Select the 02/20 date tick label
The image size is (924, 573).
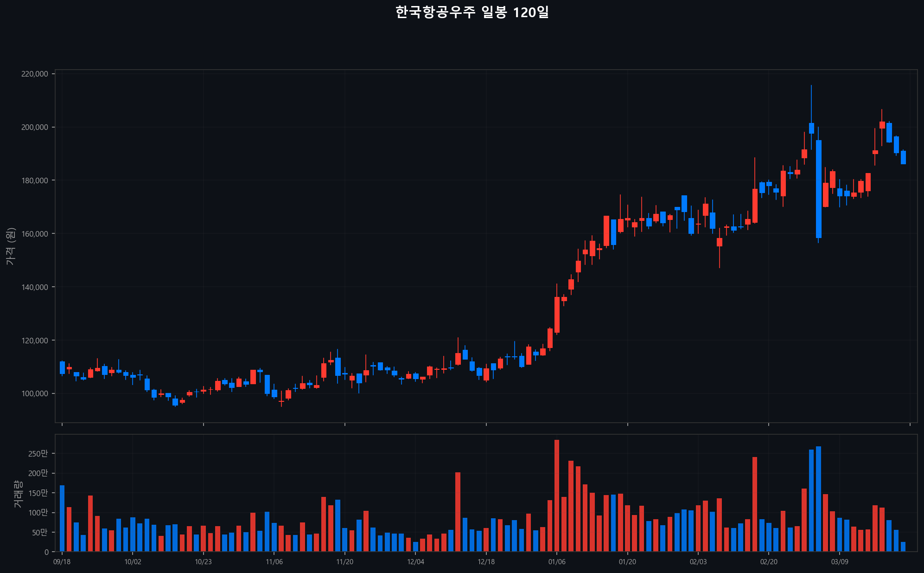coord(769,562)
